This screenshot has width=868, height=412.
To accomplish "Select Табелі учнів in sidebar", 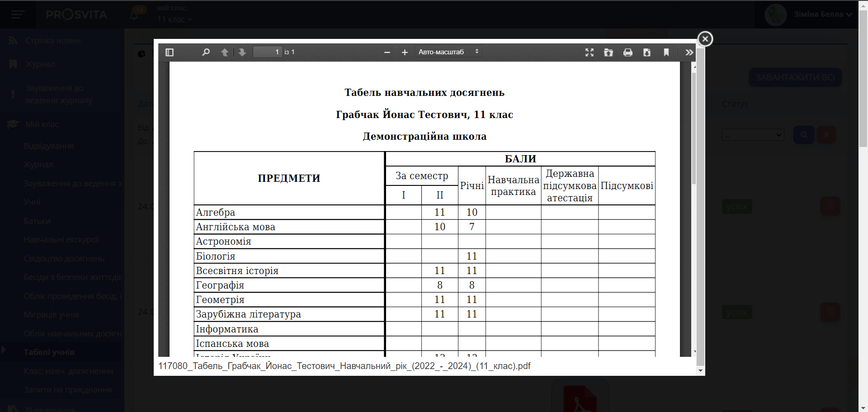I will (49, 352).
